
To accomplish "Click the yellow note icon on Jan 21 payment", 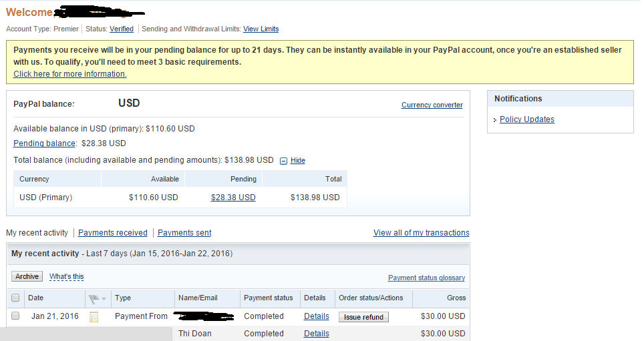I will coord(94,317).
